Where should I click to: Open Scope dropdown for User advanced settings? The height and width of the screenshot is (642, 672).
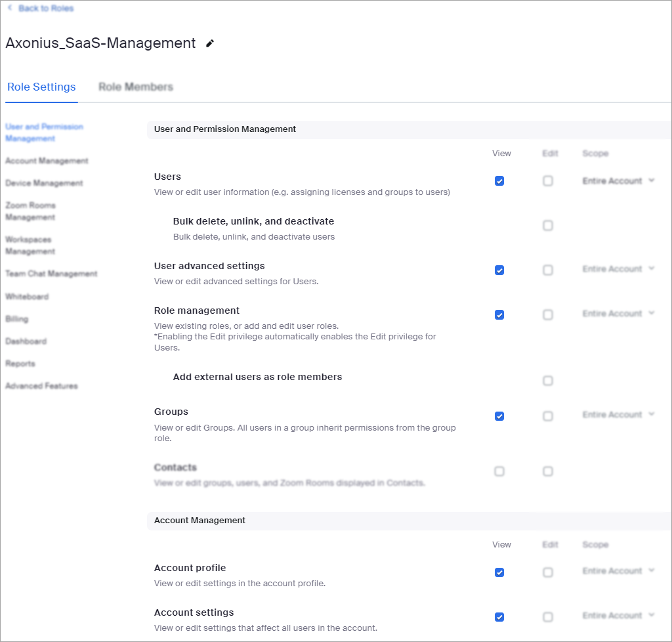click(618, 268)
